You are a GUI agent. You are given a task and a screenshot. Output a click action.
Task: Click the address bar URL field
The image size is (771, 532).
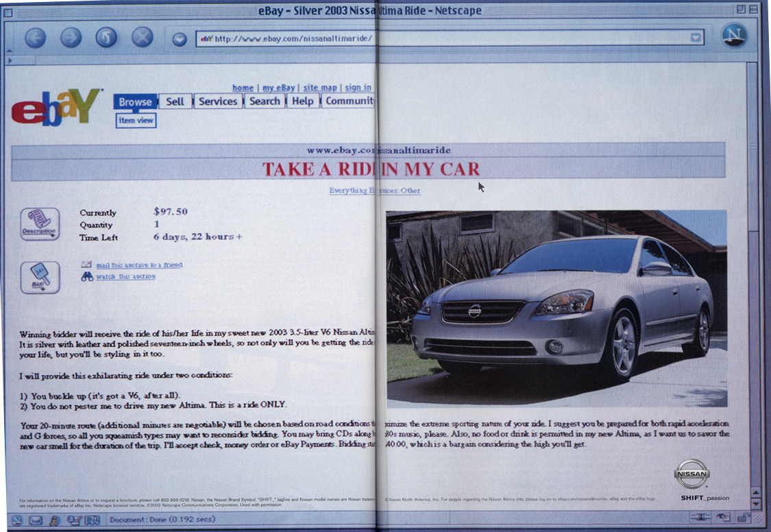click(450, 38)
